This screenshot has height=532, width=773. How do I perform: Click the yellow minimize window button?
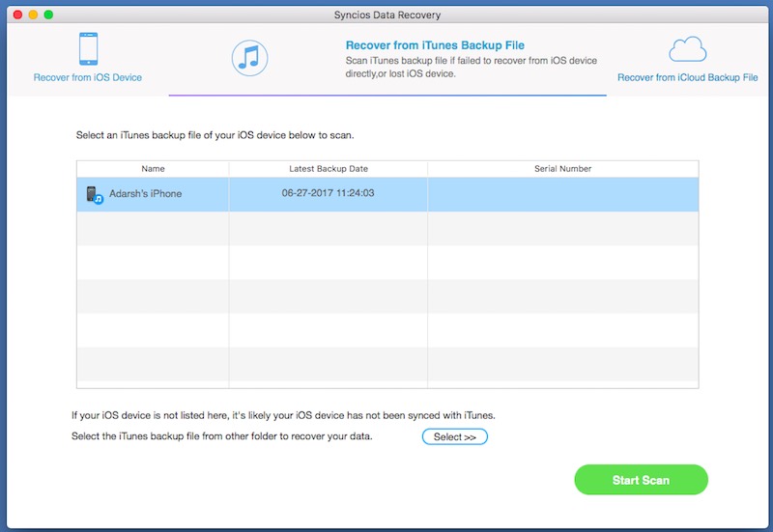click(33, 14)
